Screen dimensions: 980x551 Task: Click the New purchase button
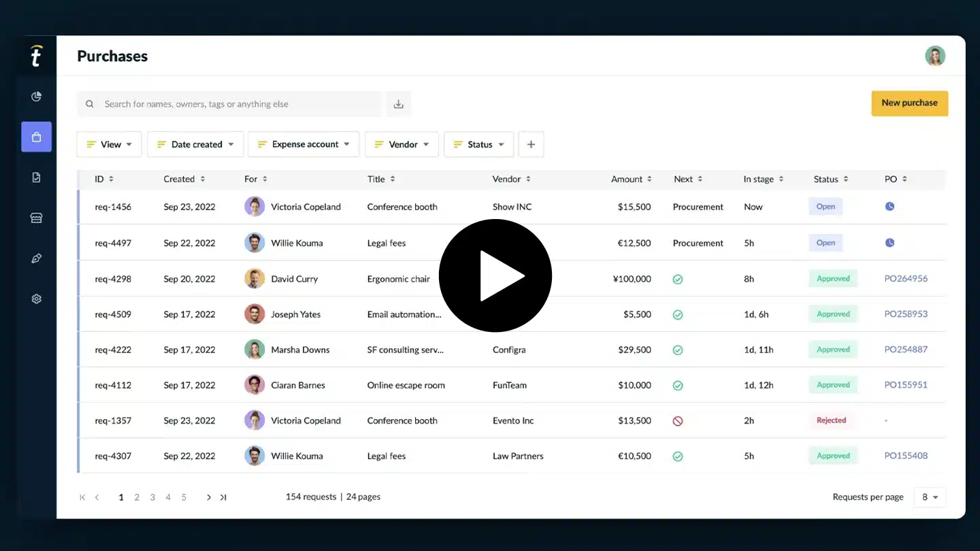pyautogui.click(x=909, y=103)
